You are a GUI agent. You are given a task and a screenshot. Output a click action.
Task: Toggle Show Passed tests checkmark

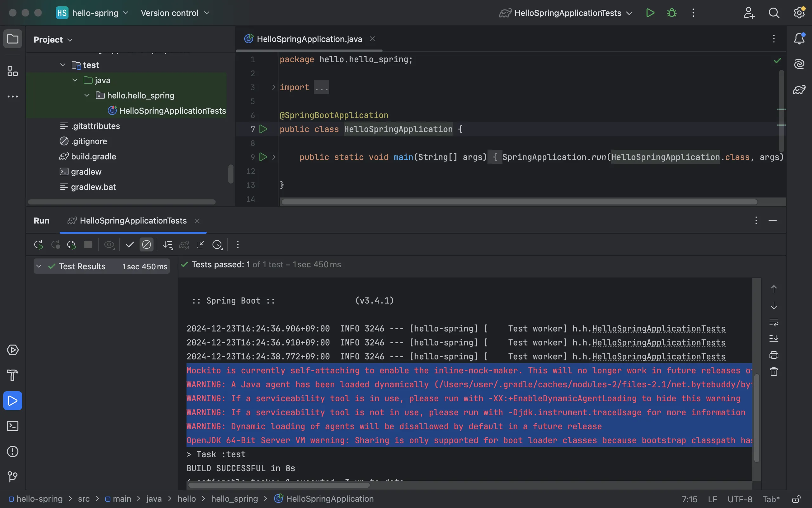tap(130, 244)
